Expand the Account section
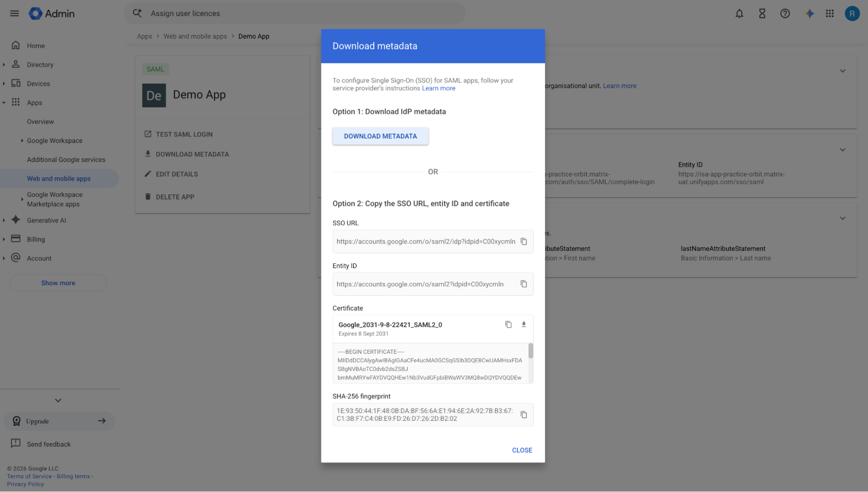The image size is (868, 492). [4, 259]
